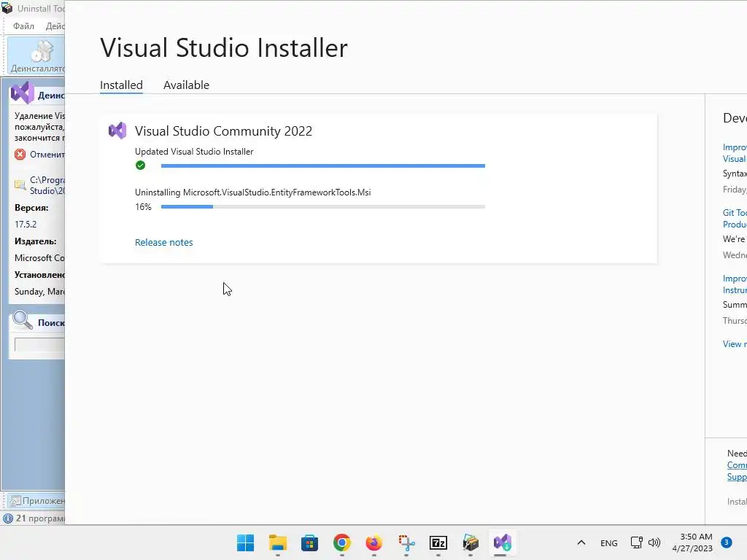Image resolution: width=747 pixels, height=560 pixels.
Task: Open the View more news link
Action: [x=735, y=344]
